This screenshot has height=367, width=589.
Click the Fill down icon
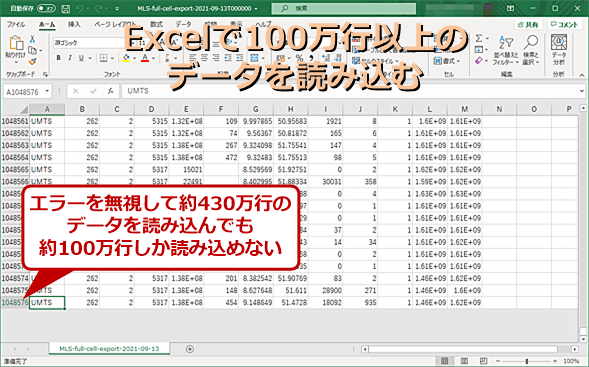tap(479, 50)
